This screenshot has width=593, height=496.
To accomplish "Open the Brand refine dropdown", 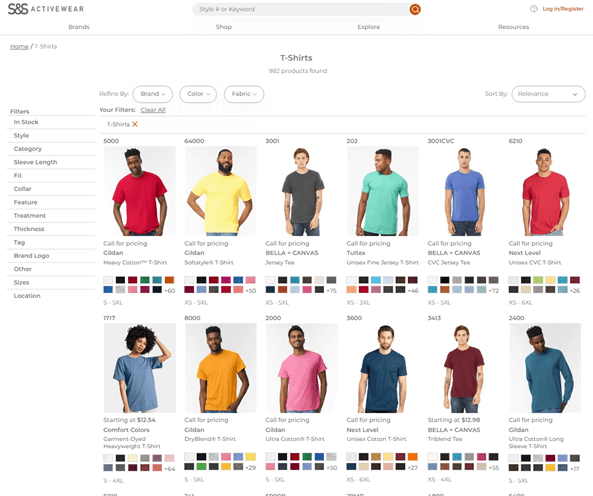I will point(153,94).
